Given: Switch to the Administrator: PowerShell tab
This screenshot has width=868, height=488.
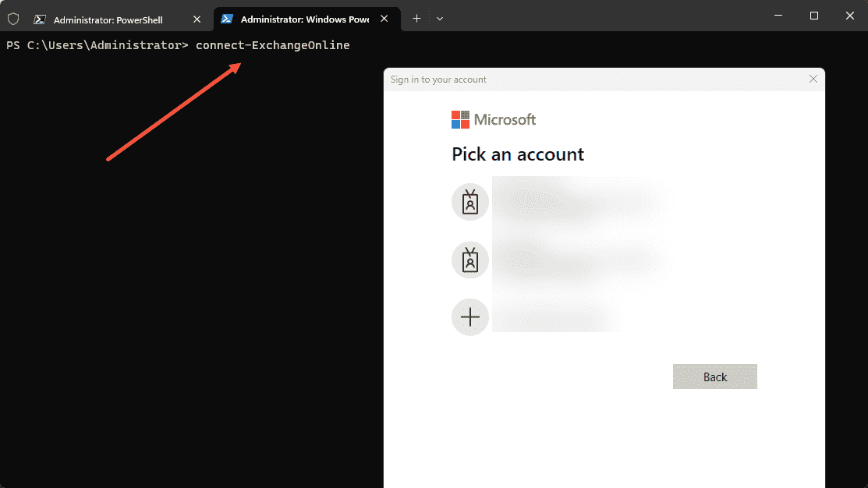Looking at the screenshot, I should click(109, 17).
